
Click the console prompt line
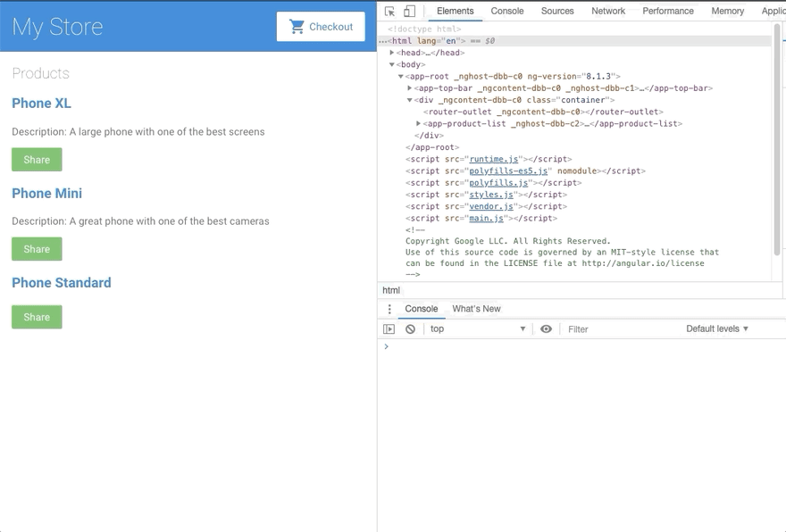(581, 346)
